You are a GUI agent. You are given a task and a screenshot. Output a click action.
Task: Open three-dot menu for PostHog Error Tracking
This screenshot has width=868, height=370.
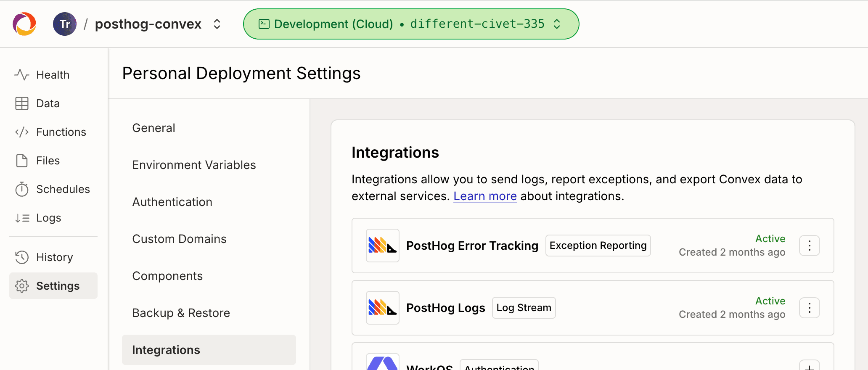(810, 246)
